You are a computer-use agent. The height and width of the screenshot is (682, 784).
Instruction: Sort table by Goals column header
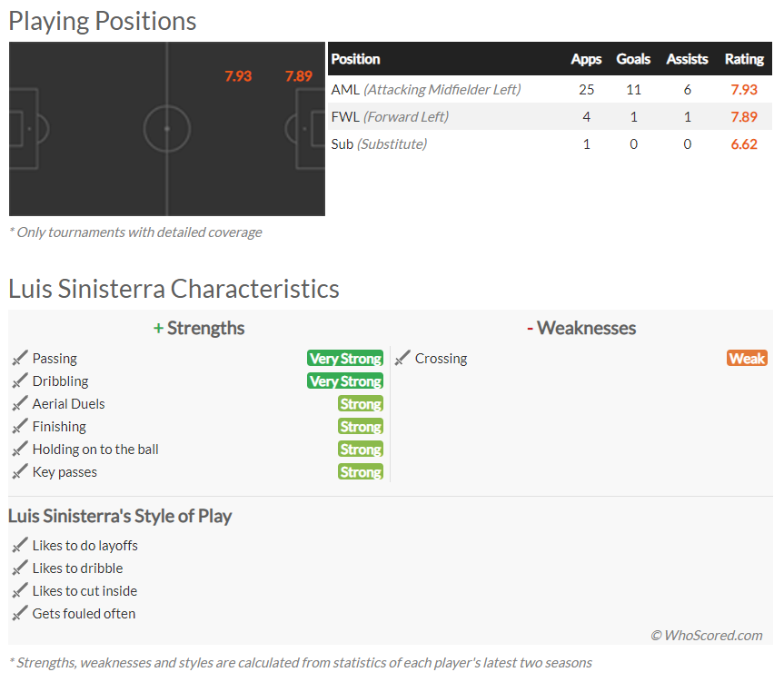click(x=633, y=59)
